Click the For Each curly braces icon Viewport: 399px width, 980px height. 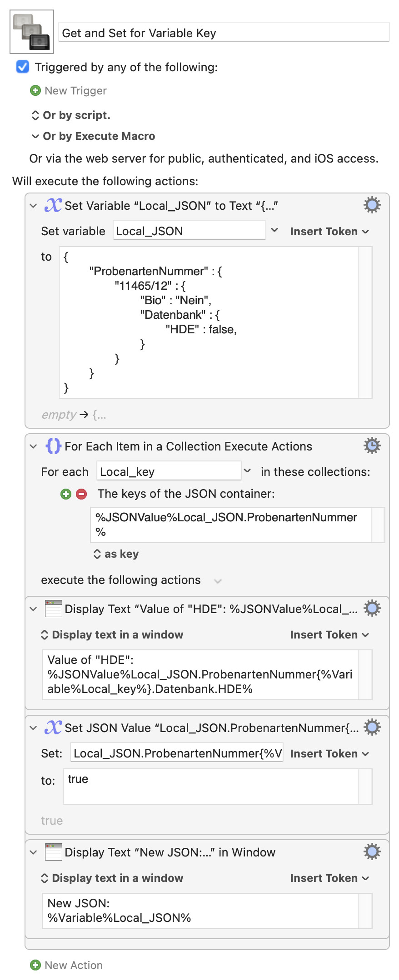53,446
